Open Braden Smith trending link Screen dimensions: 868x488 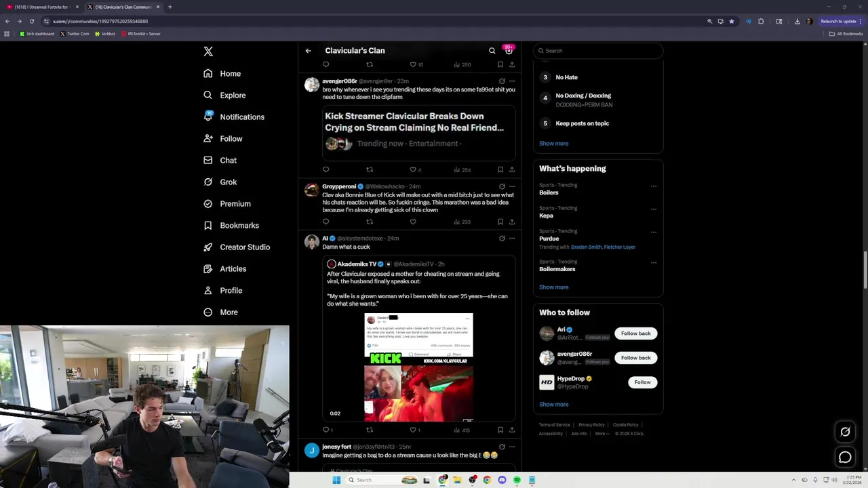[586, 247]
